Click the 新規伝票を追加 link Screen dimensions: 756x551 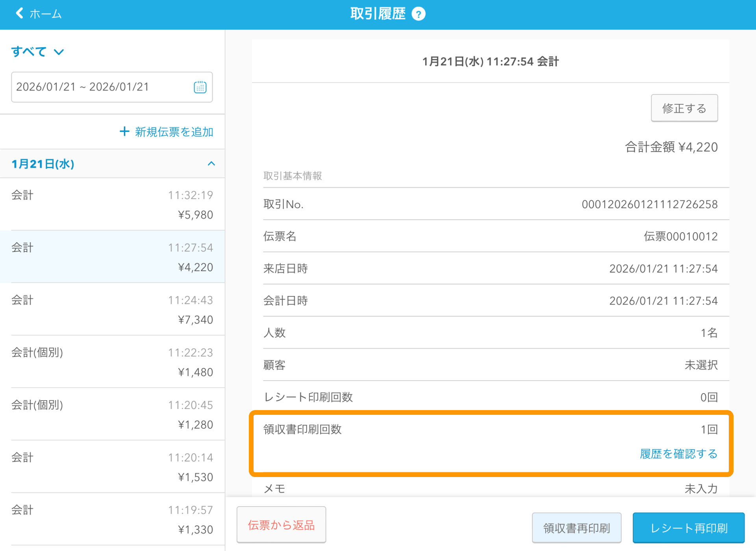(174, 132)
